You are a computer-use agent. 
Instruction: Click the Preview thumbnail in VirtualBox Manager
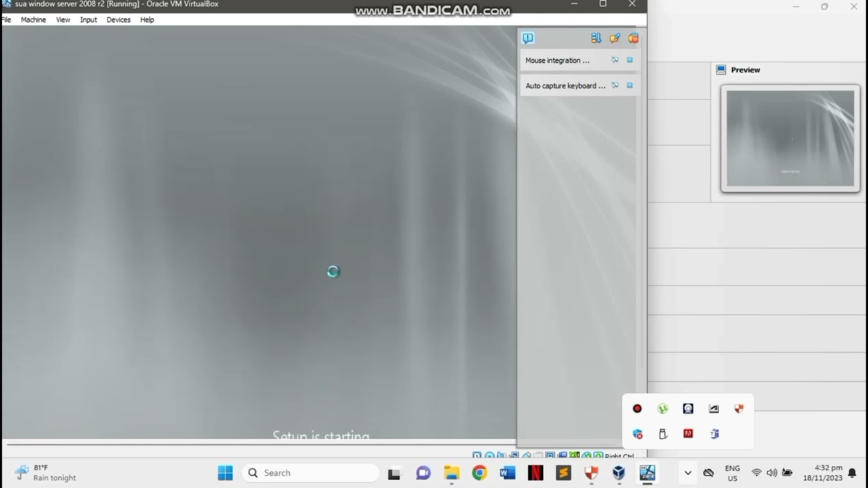point(790,138)
